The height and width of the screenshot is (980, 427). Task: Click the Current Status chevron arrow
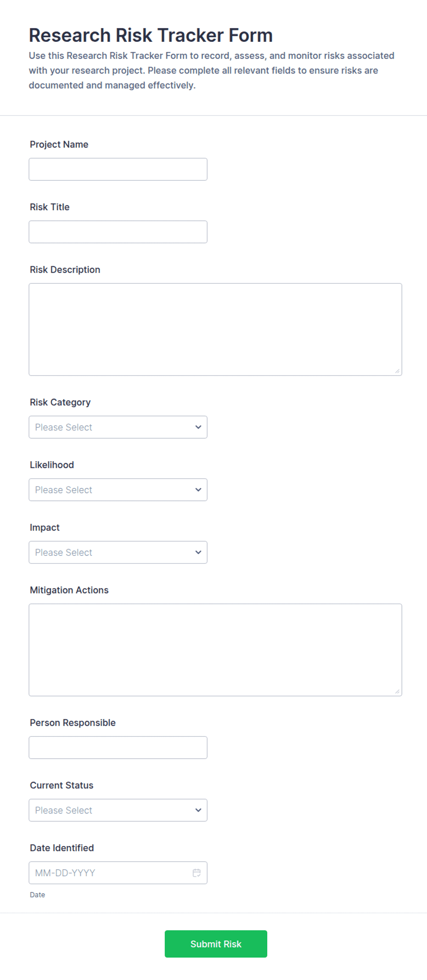pyautogui.click(x=198, y=810)
